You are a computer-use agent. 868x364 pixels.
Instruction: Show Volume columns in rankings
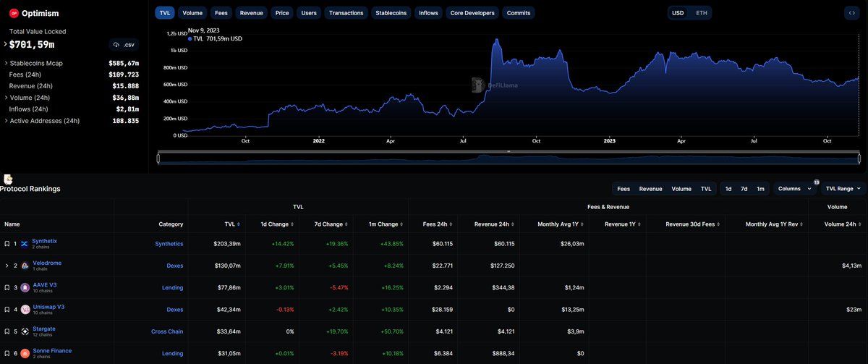681,189
